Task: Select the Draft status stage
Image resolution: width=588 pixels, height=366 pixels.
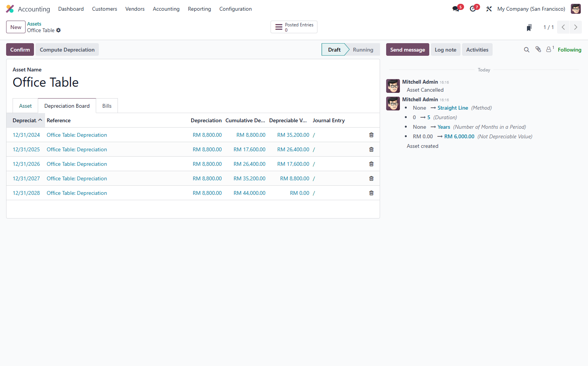Action: point(334,50)
